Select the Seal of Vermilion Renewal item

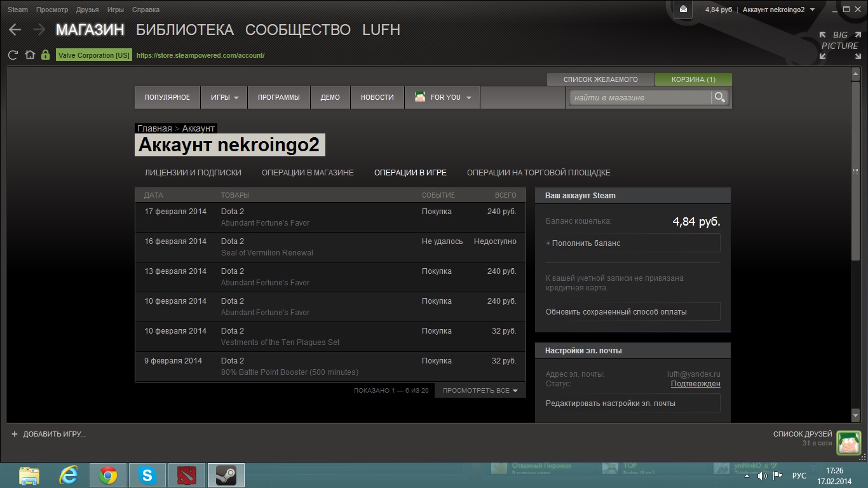pyautogui.click(x=267, y=253)
